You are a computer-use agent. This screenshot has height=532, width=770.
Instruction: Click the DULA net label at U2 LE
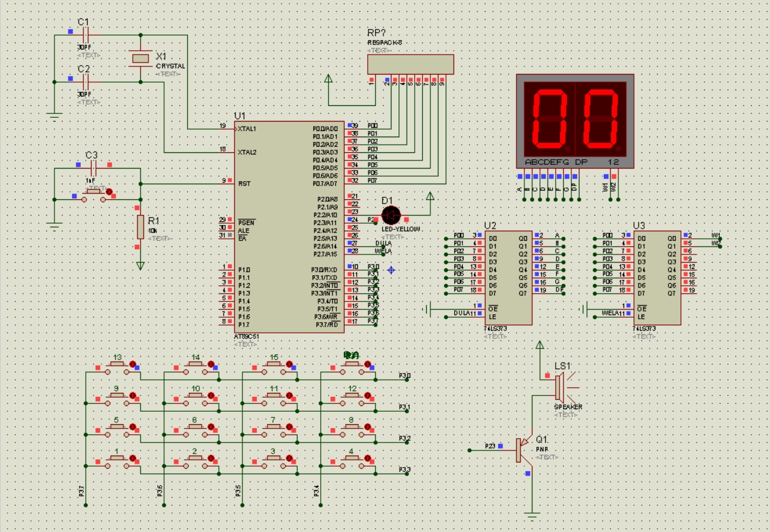point(462,313)
